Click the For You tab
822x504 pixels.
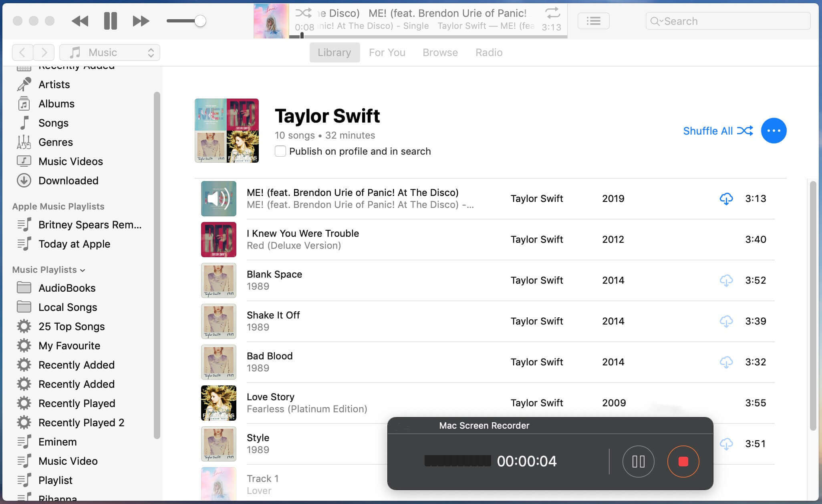pyautogui.click(x=387, y=52)
